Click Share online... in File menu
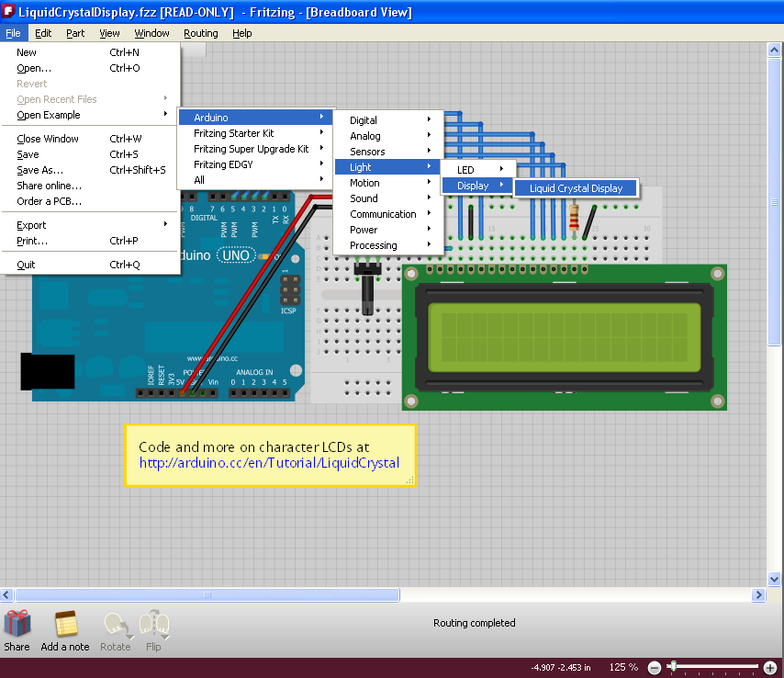This screenshot has height=678, width=784. (49, 186)
